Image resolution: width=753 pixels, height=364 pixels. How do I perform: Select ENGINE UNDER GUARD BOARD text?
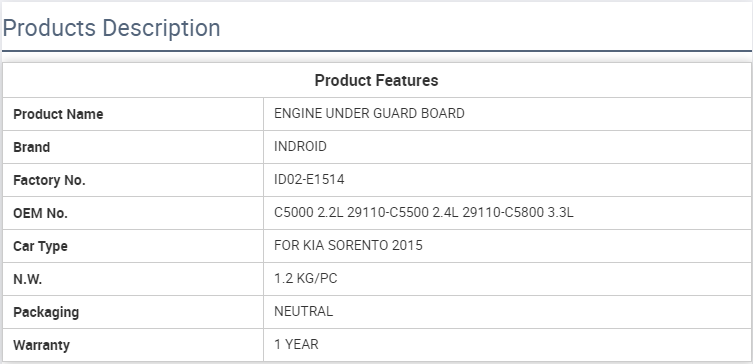coord(369,113)
